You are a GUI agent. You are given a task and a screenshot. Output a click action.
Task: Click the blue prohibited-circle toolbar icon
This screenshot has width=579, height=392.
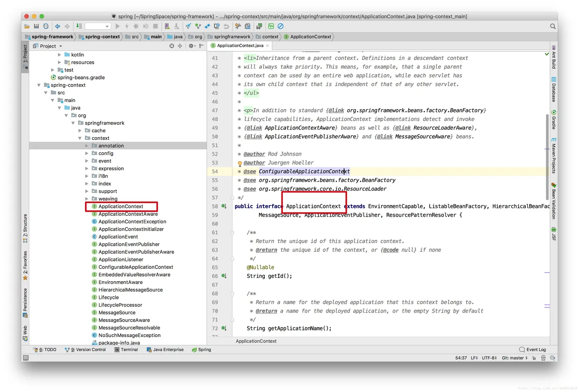[280, 26]
